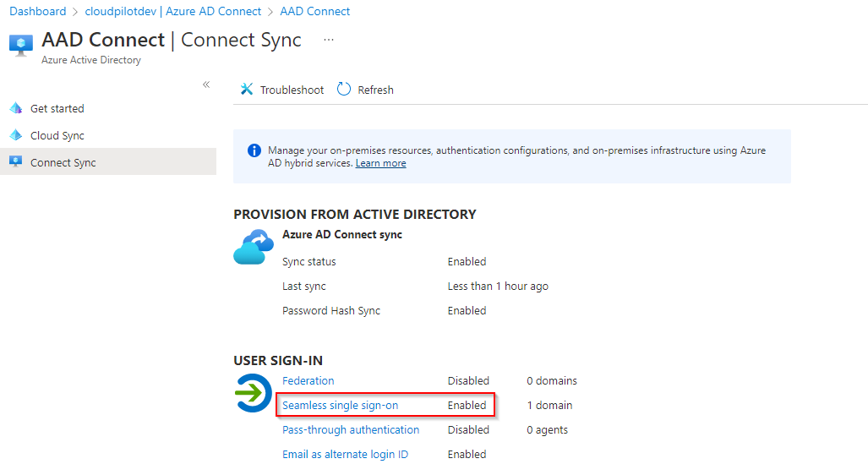Image resolution: width=868 pixels, height=475 pixels.
Task: Click the Cloud Sync sidebar icon
Action: tap(16, 135)
